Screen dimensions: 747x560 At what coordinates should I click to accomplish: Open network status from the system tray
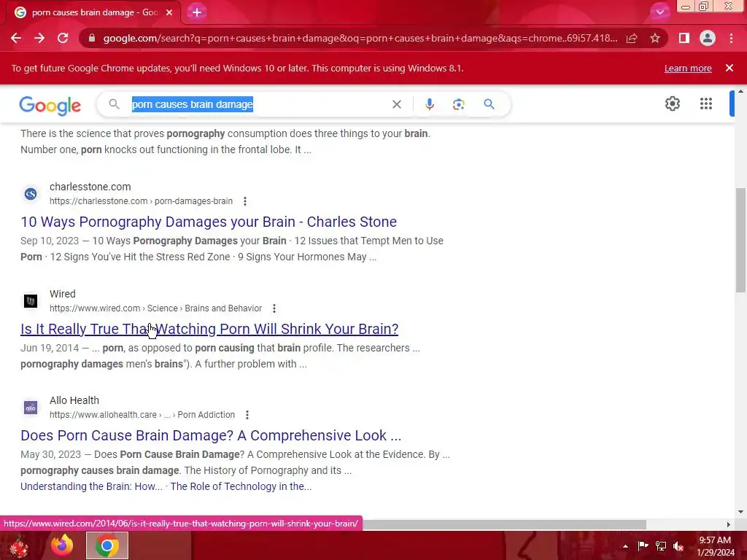[x=661, y=545]
